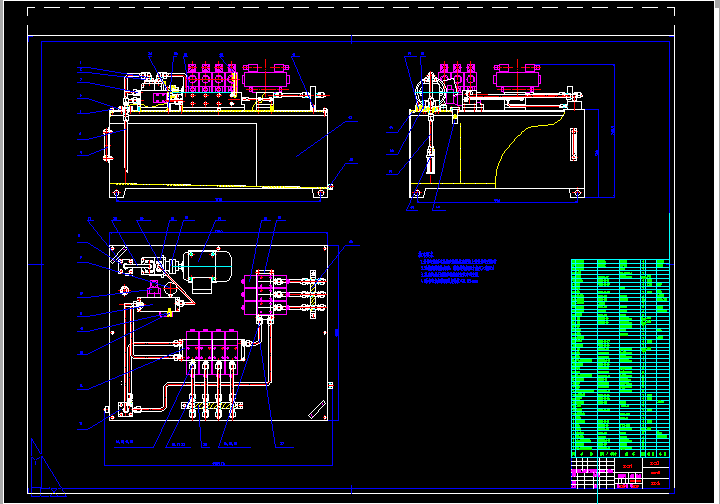Click the magenta valve bank in front view
The image size is (720, 504).
click(211, 78)
